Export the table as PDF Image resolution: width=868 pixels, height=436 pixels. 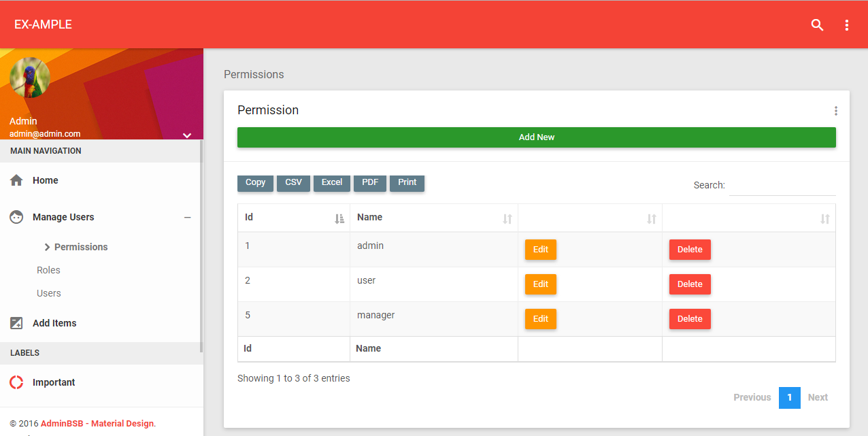[x=370, y=182]
